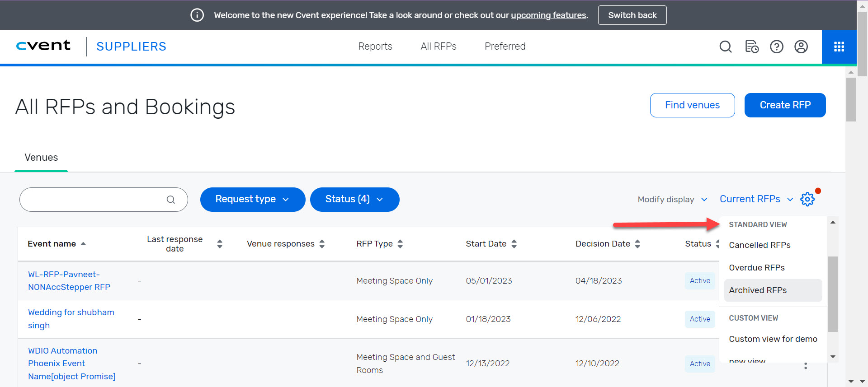Click the start date 12/13/2022 cell
The width and height of the screenshot is (868, 387).
click(488, 364)
